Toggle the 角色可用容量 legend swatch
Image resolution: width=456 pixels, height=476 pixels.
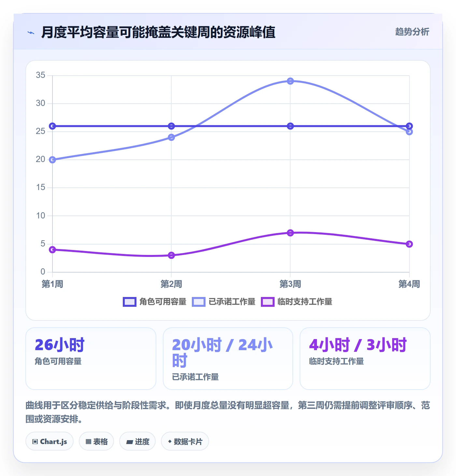tap(129, 302)
